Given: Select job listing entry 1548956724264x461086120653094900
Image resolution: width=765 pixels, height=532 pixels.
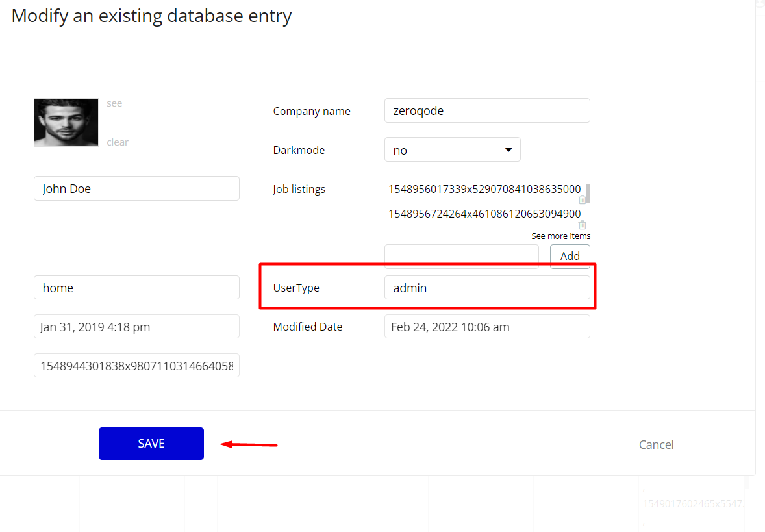Looking at the screenshot, I should tap(484, 214).
